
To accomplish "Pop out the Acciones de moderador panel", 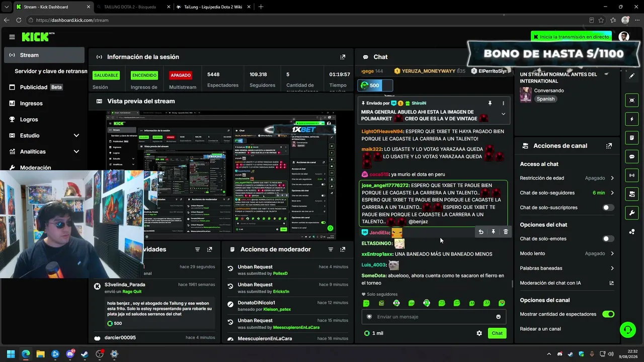I will pos(343,249).
